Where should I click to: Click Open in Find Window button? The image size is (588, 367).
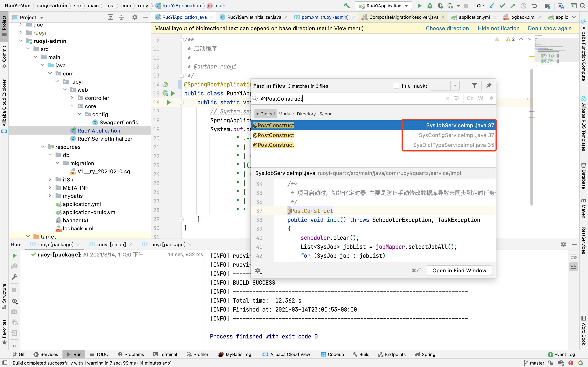[x=459, y=271]
